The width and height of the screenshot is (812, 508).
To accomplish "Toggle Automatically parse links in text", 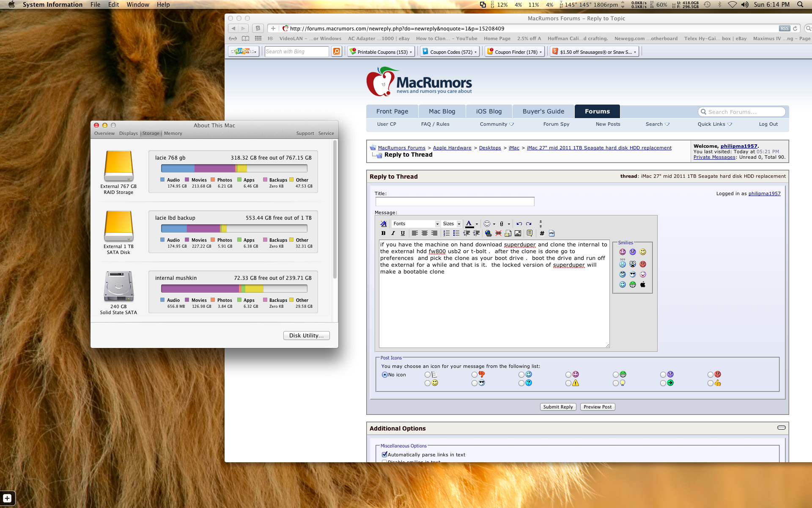I will pos(384,455).
